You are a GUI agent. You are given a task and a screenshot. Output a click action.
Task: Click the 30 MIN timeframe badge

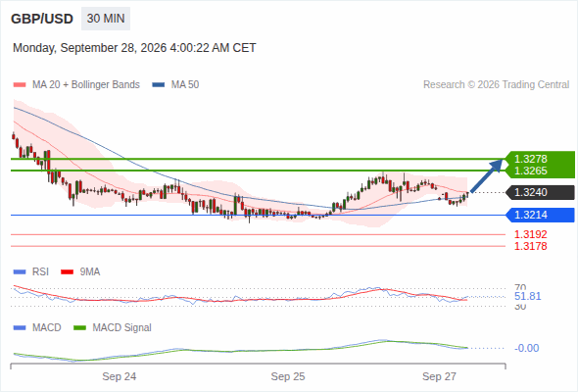click(x=106, y=19)
